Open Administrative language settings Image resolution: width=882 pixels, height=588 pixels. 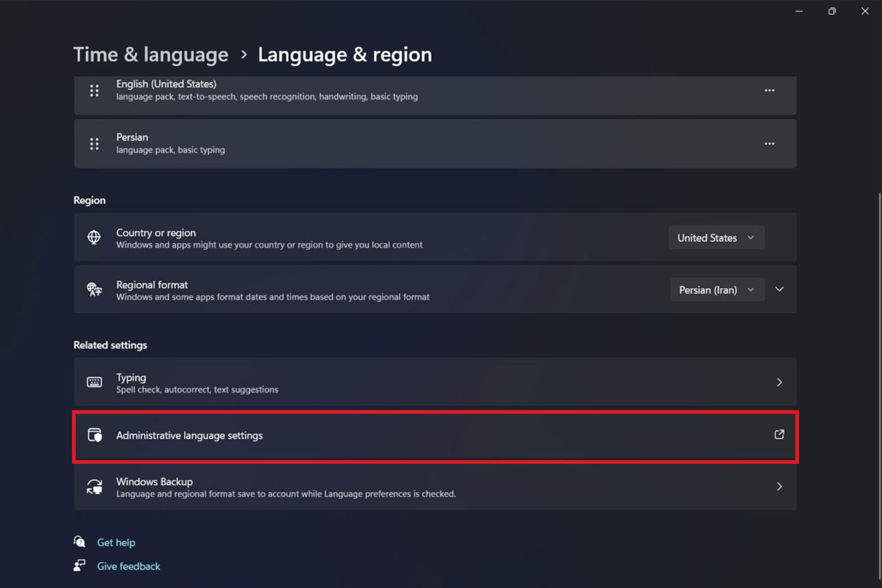click(x=189, y=435)
